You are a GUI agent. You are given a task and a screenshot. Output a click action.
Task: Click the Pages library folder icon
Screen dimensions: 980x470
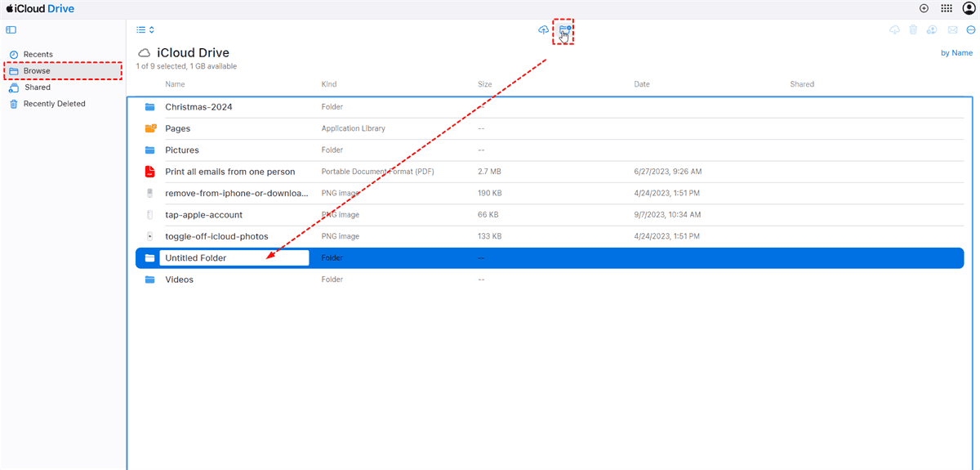tap(150, 128)
